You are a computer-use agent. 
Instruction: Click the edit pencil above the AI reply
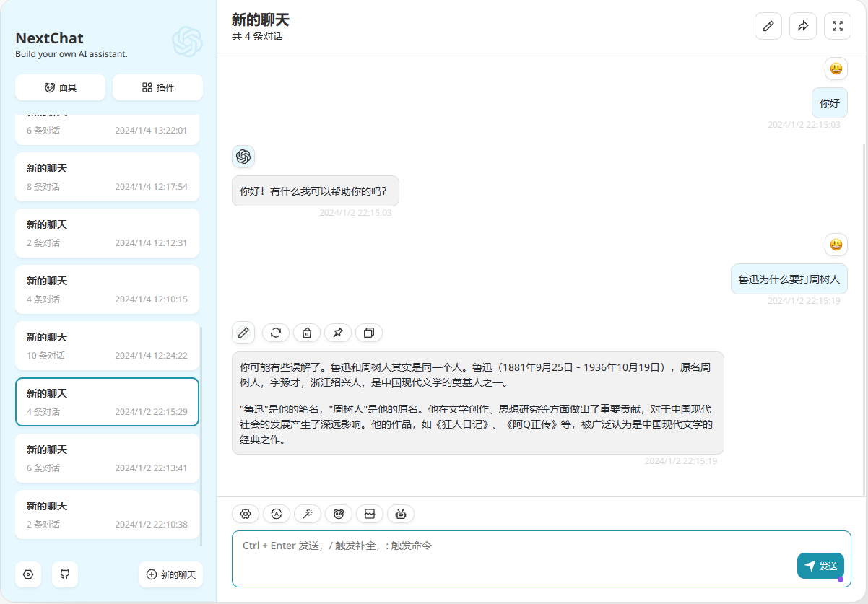243,333
